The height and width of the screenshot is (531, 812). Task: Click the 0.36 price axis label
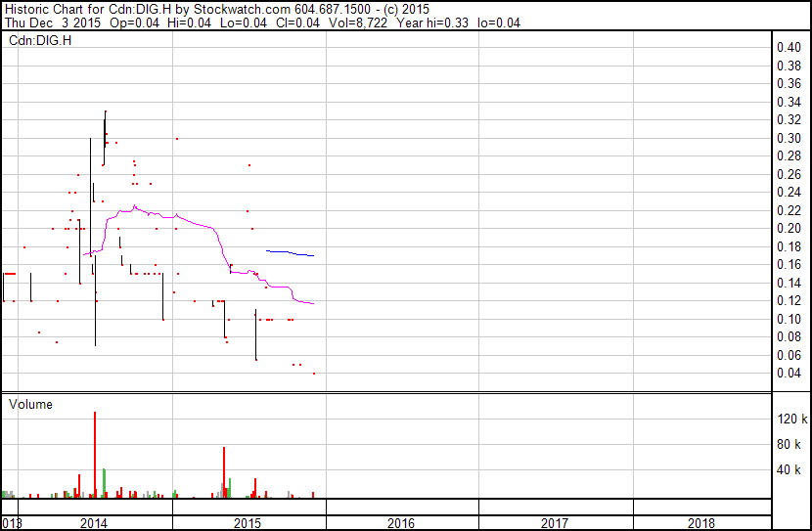[789, 83]
